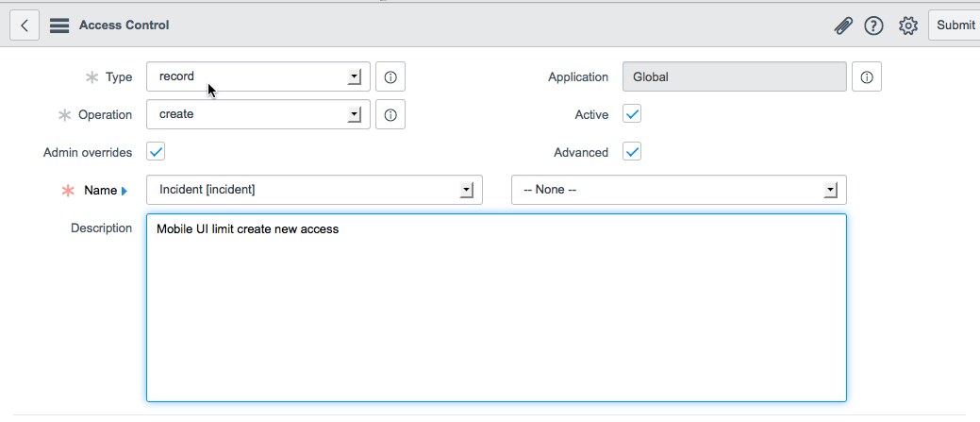Open the Name table dropdown showing Incident

click(x=314, y=190)
